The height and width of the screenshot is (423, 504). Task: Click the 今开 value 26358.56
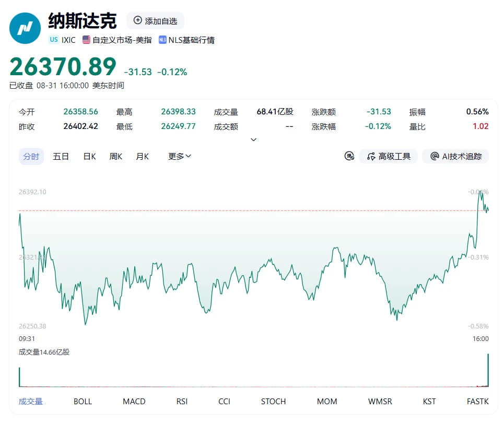[80, 112]
